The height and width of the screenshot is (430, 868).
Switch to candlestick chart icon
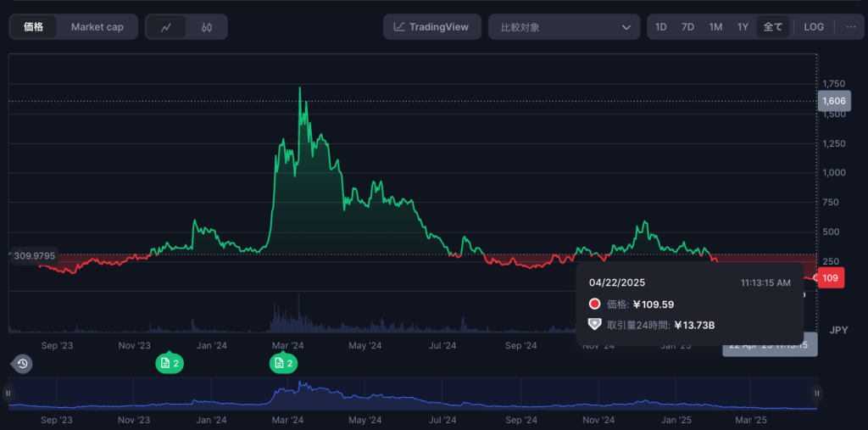(207, 27)
